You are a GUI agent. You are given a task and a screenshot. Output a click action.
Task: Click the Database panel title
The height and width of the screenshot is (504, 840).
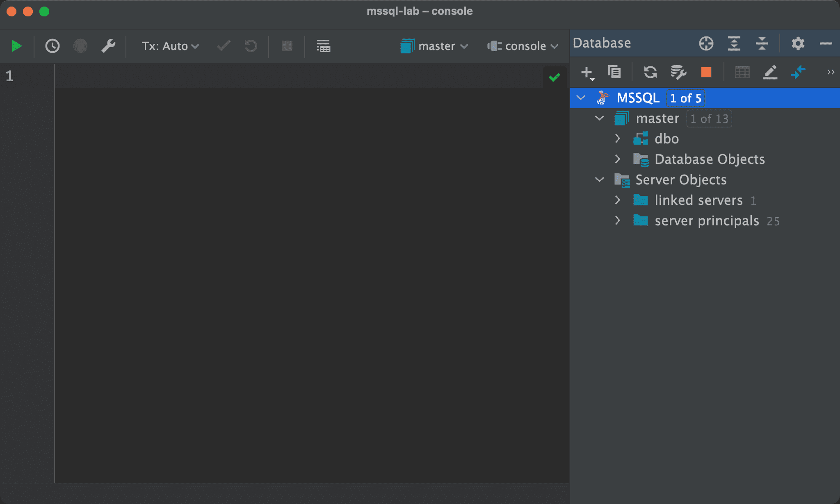tap(602, 43)
